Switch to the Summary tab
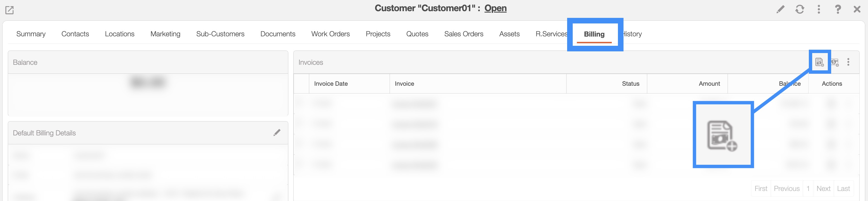The image size is (868, 201). [31, 34]
